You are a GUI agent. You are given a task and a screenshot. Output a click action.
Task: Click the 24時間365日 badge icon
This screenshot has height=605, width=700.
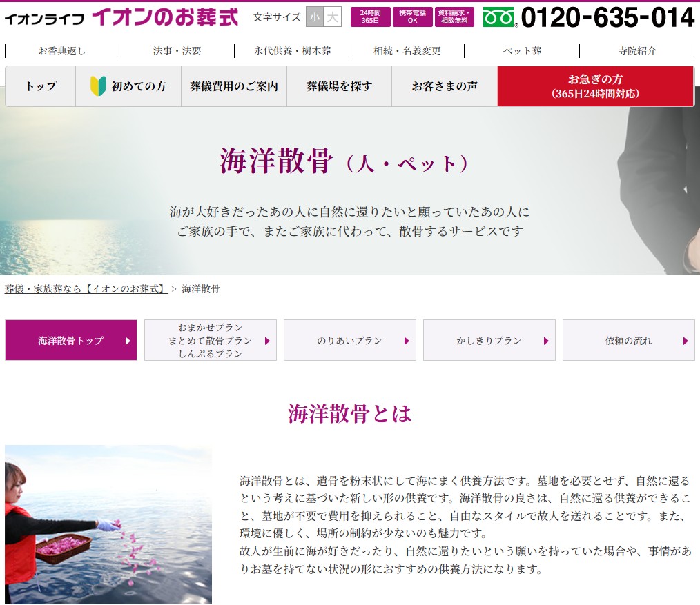(370, 17)
